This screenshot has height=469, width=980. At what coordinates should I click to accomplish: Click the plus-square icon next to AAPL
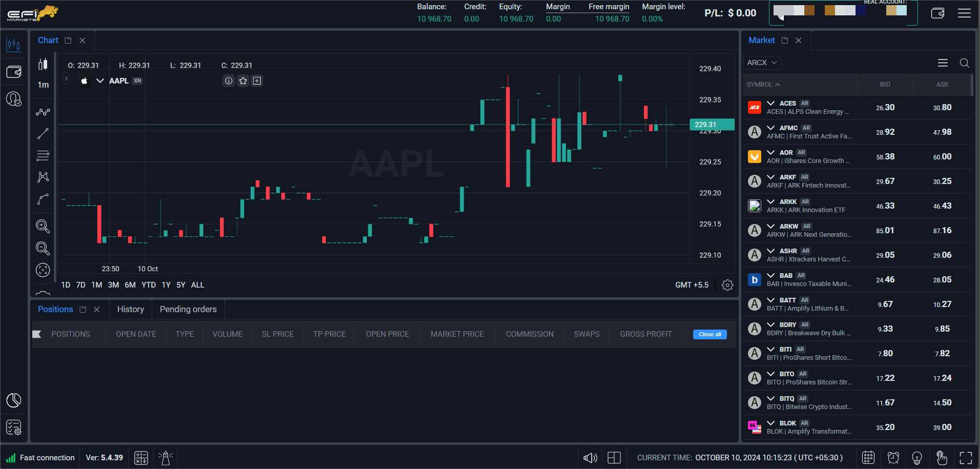coord(257,80)
